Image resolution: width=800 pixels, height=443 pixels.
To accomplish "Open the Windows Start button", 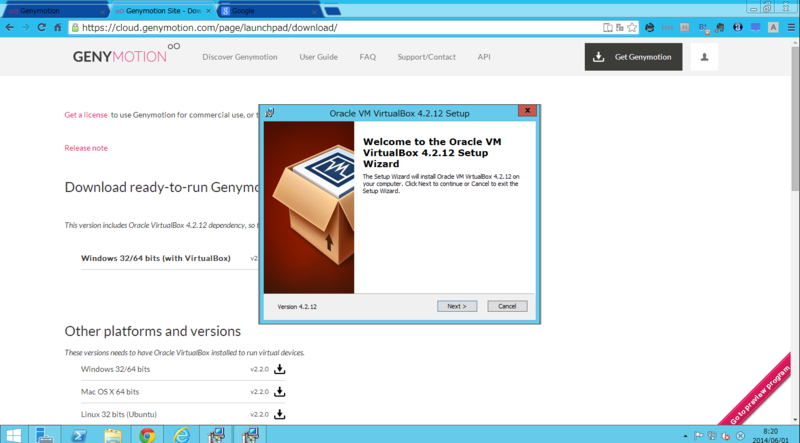I will pos(13,435).
